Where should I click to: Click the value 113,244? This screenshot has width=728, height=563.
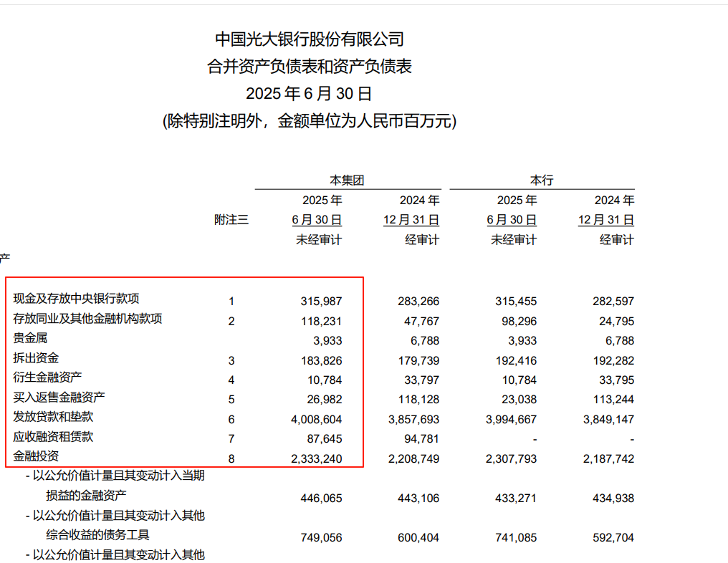613,400
